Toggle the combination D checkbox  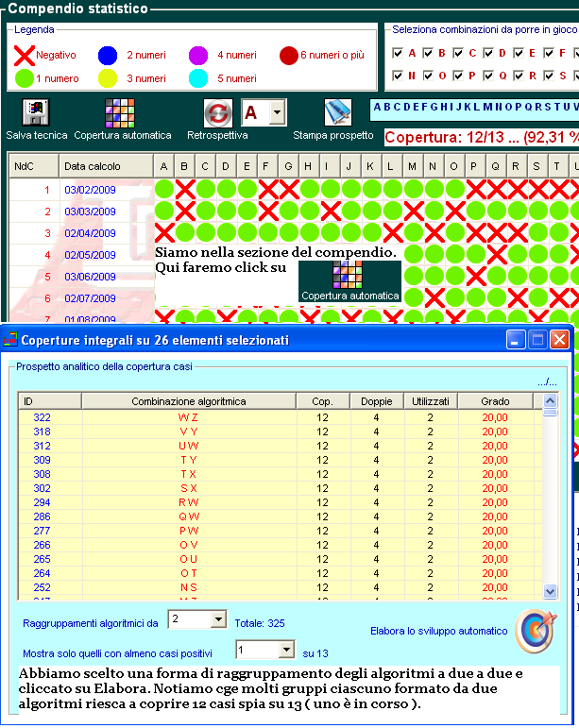tap(488, 53)
